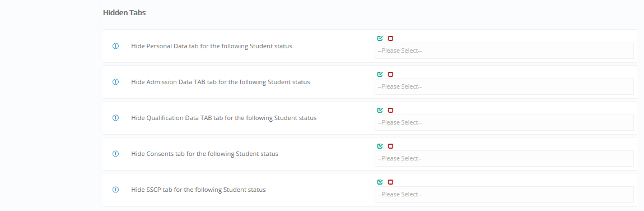Deselect all statuses via red box for Personal Data
The width and height of the screenshot is (644, 211).
coord(390,38)
